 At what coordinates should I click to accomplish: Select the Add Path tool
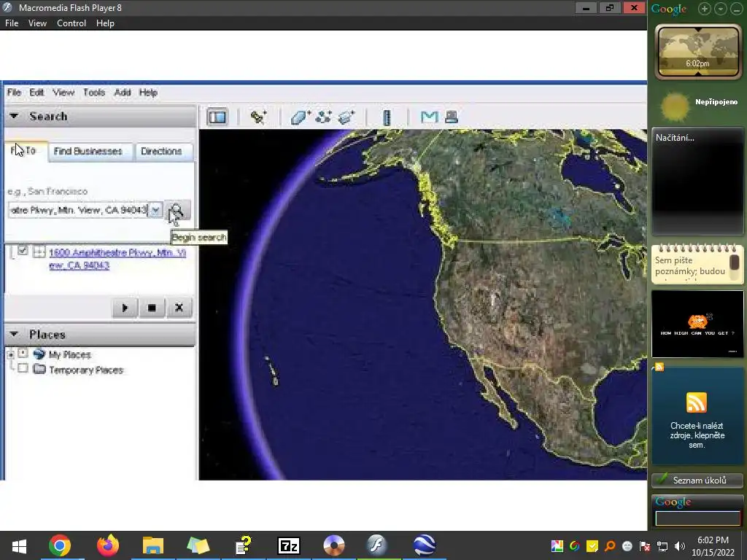[x=324, y=117]
